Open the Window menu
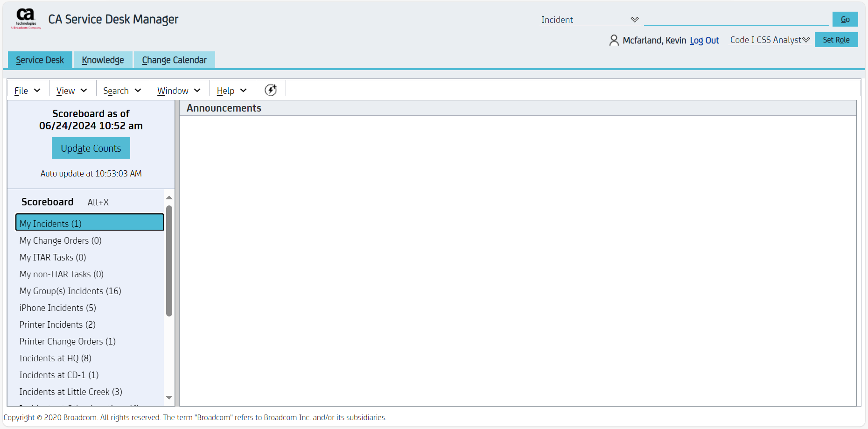Viewport: 868px width, 429px height. 179,91
